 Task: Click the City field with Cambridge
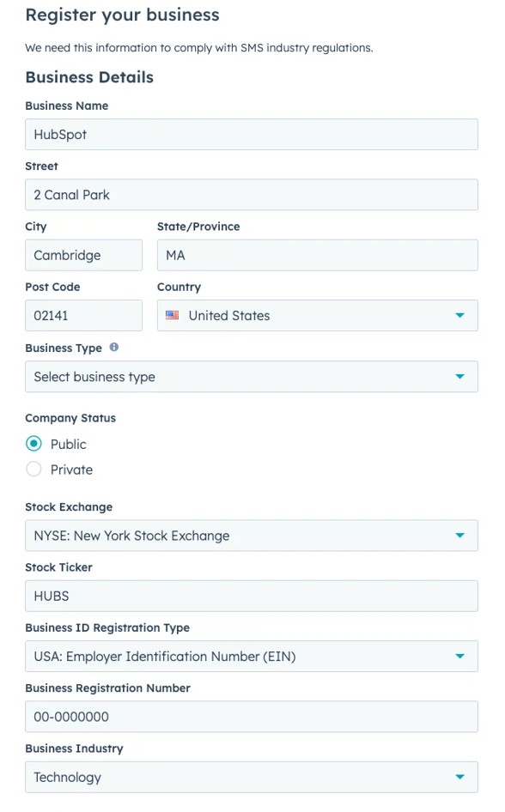pyautogui.click(x=83, y=255)
